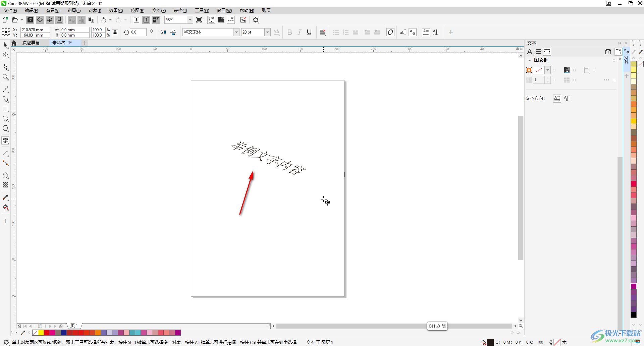Show Frame properties in text docker
The height and width of the screenshot is (346, 644).
547,52
